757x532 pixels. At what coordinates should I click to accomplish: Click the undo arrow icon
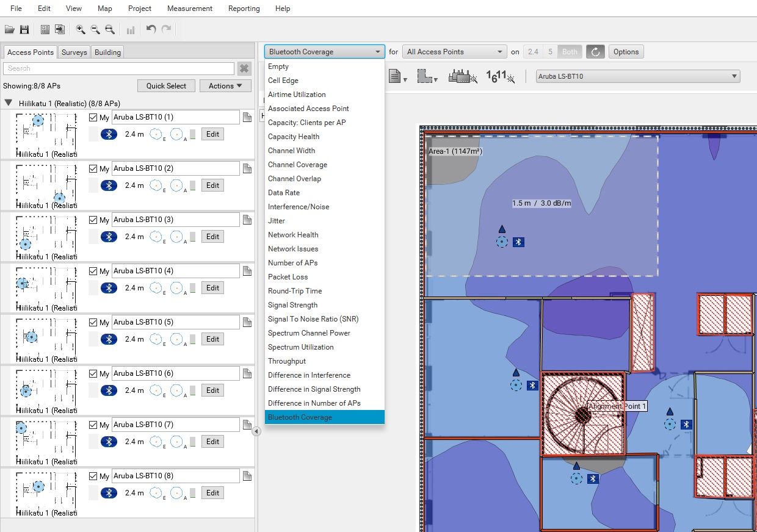click(x=151, y=29)
